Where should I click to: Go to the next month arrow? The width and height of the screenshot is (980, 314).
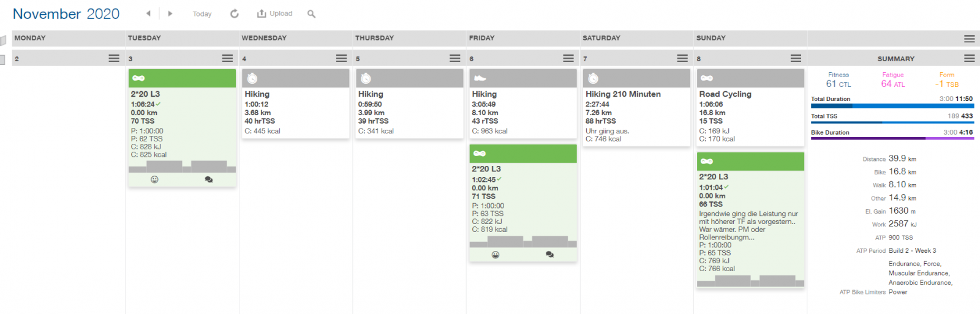coord(170,13)
